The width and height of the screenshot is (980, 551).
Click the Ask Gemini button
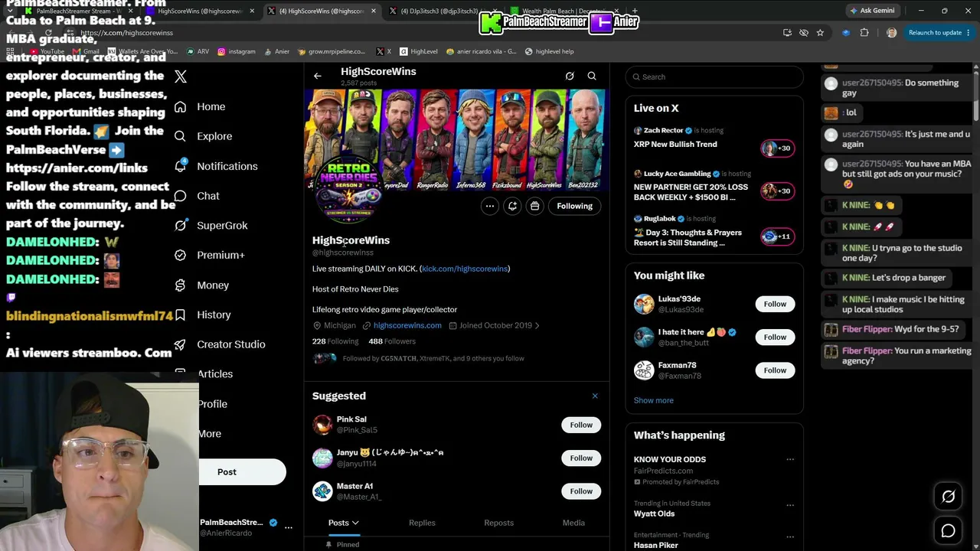click(x=871, y=11)
